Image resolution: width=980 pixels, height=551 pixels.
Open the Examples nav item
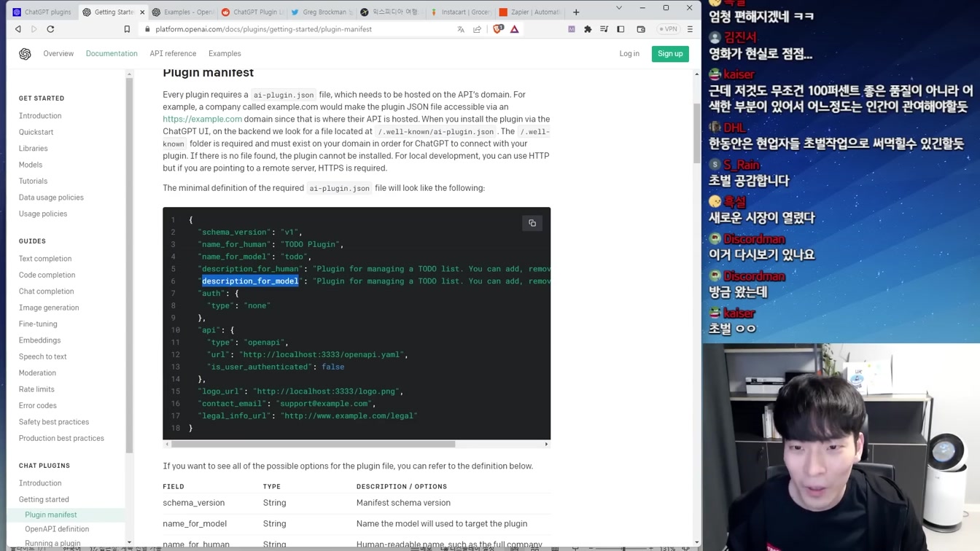(225, 54)
